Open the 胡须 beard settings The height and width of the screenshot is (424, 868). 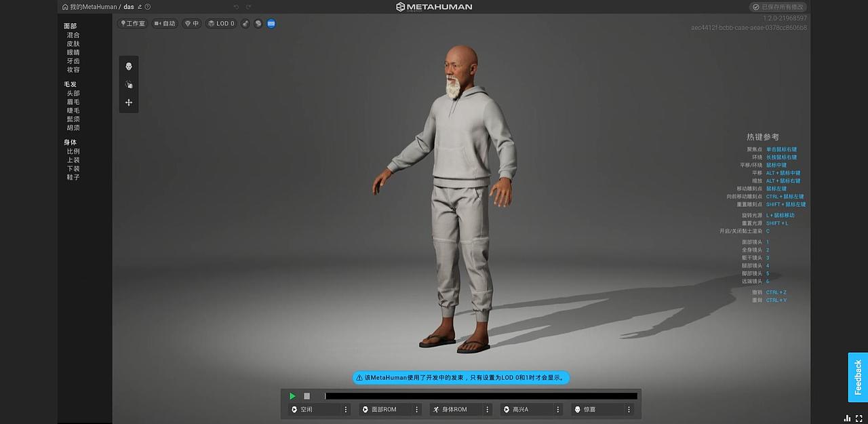73,127
